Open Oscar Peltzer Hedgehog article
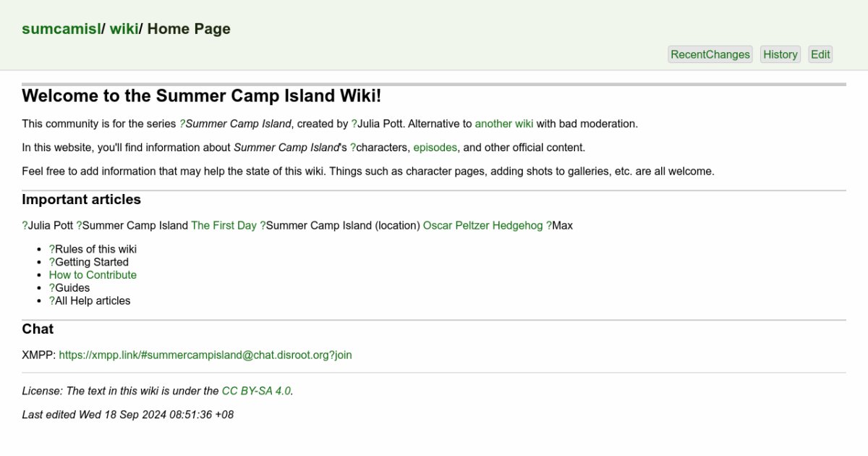The image size is (868, 456). click(x=482, y=226)
